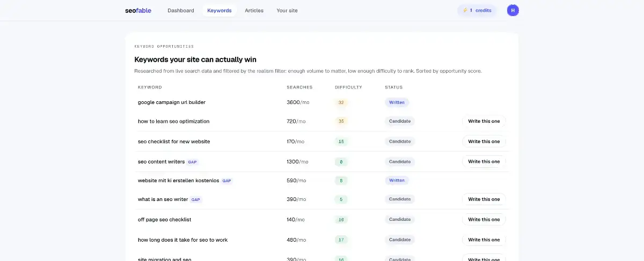The image size is (644, 261).
Task: Click the 720/mo searches value
Action: pyautogui.click(x=296, y=121)
